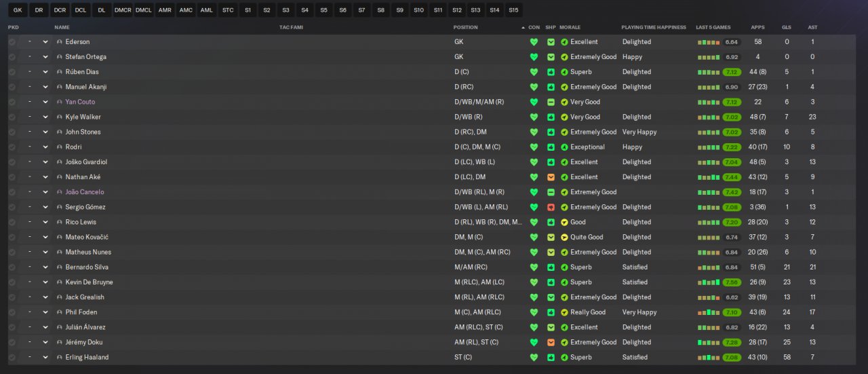Click Rodri's morale arrow icon

click(564, 147)
